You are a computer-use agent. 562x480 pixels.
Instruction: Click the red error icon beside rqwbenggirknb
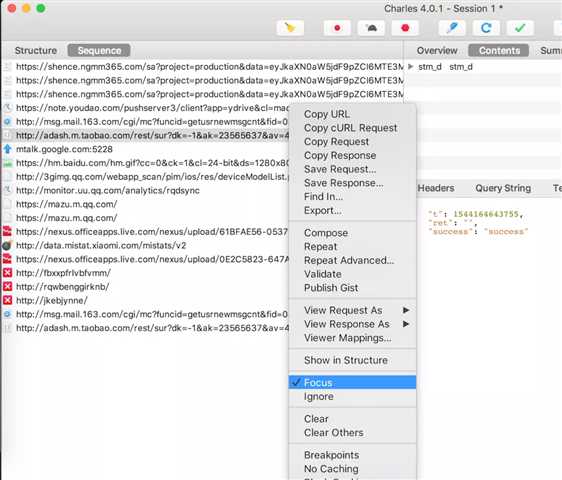click(x=8, y=286)
